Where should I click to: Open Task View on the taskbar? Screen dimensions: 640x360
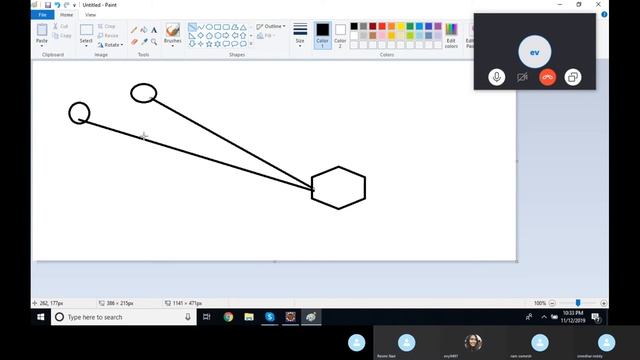pyautogui.click(x=207, y=317)
